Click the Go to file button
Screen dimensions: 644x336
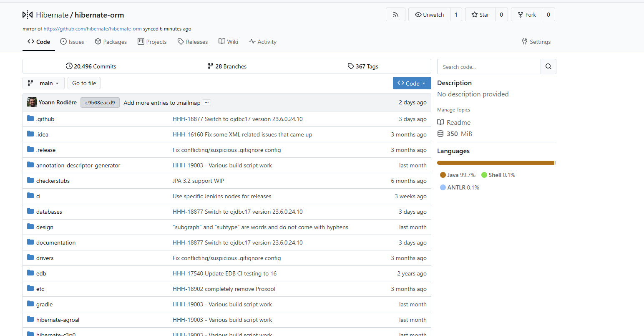click(x=84, y=83)
